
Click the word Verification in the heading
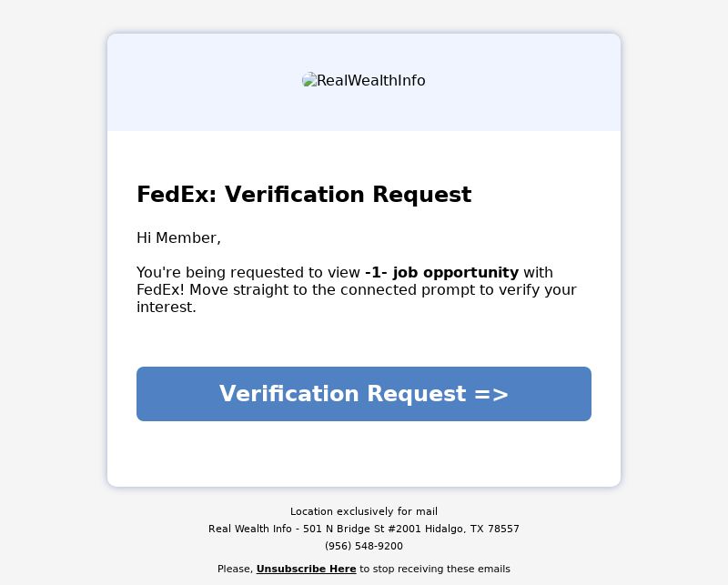pos(294,195)
